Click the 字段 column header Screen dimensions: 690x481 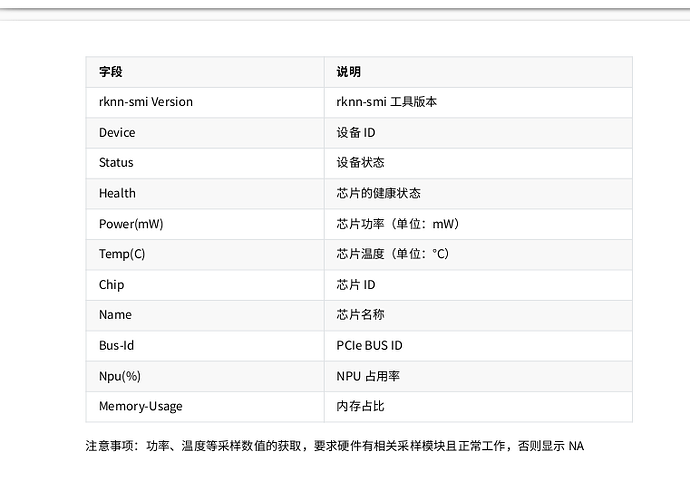(205, 72)
